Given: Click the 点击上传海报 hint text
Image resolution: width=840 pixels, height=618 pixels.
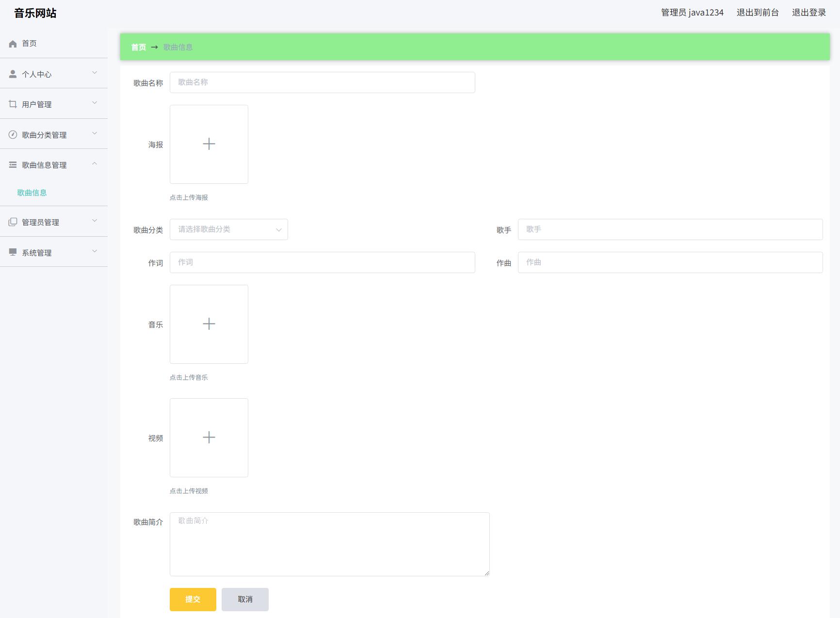Looking at the screenshot, I should tap(189, 197).
